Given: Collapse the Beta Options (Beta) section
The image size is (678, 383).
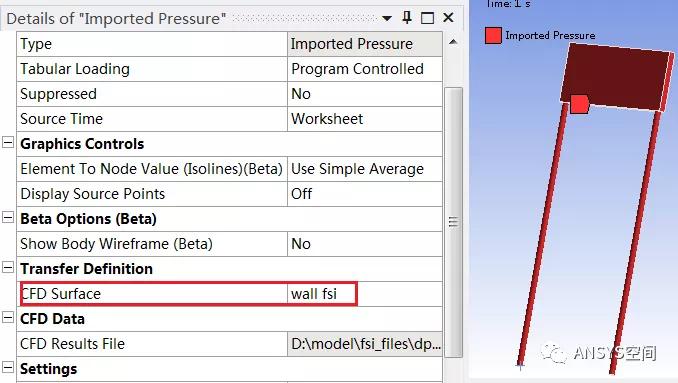Looking at the screenshot, I should (8, 217).
